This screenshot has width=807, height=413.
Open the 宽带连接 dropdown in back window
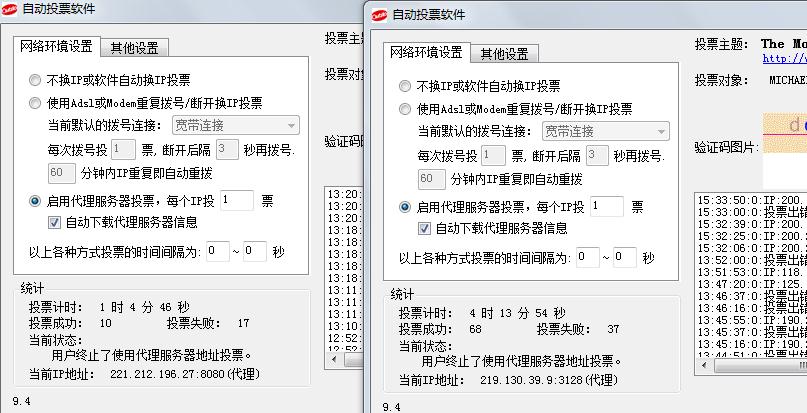pyautogui.click(x=236, y=126)
